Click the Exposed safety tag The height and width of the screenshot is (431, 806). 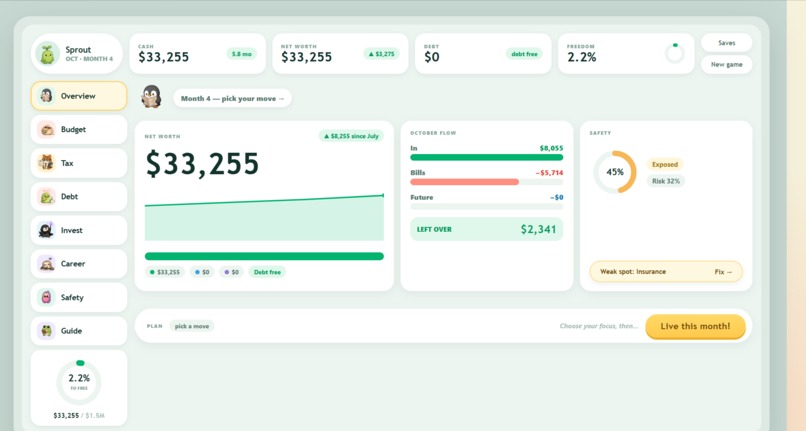click(665, 165)
